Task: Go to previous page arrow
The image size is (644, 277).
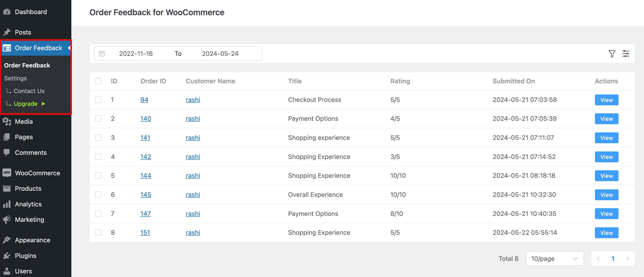Action: click(598, 259)
